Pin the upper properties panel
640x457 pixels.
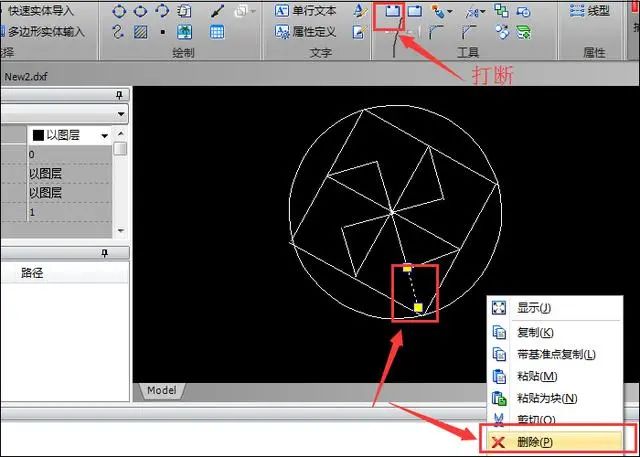click(x=119, y=95)
